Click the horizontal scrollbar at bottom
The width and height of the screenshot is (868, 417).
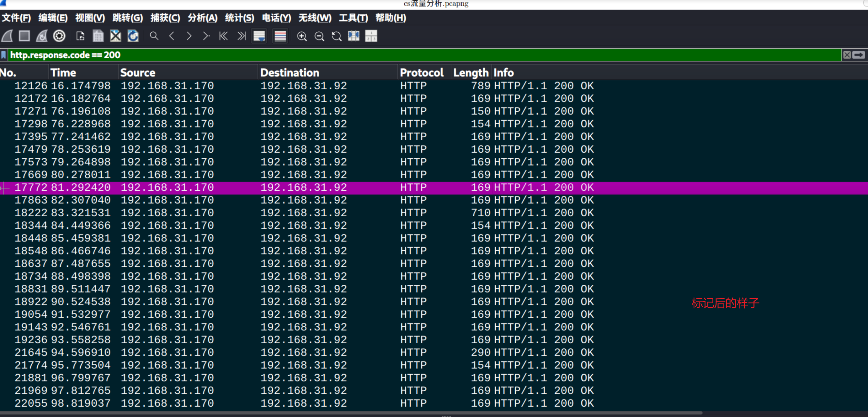pyautogui.click(x=350, y=413)
